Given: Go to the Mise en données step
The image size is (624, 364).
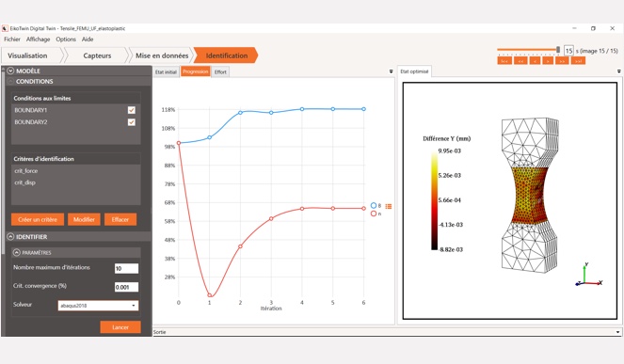Looking at the screenshot, I should [x=162, y=55].
